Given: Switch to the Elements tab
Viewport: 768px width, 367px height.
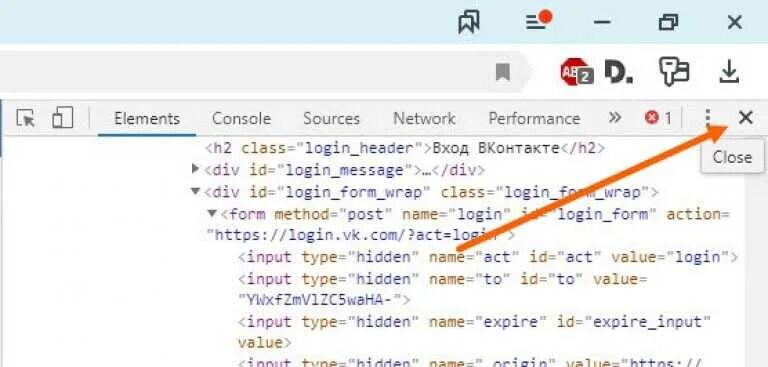Looking at the screenshot, I should tap(147, 119).
